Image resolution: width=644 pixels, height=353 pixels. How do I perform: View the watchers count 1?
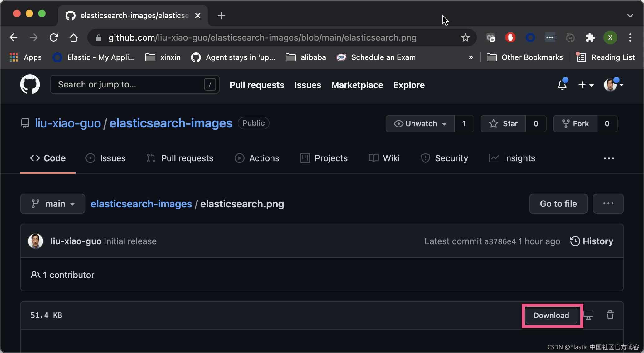(x=464, y=124)
